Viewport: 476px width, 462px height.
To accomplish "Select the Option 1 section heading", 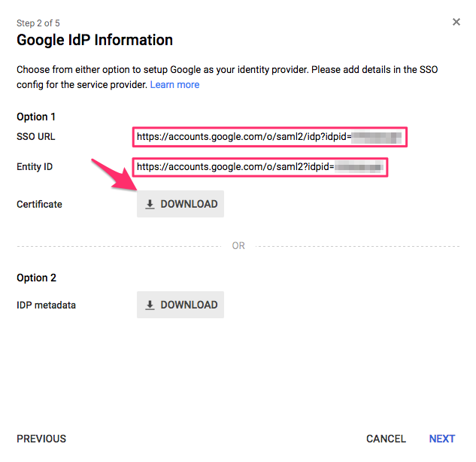I will coord(36,117).
